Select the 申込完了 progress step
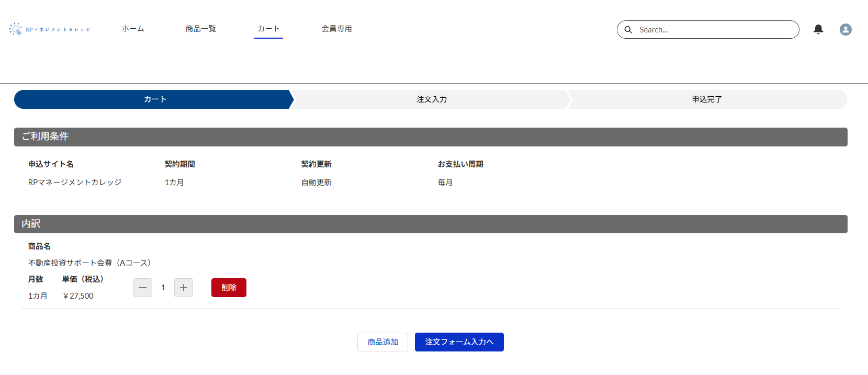The width and height of the screenshot is (868, 375). [707, 99]
